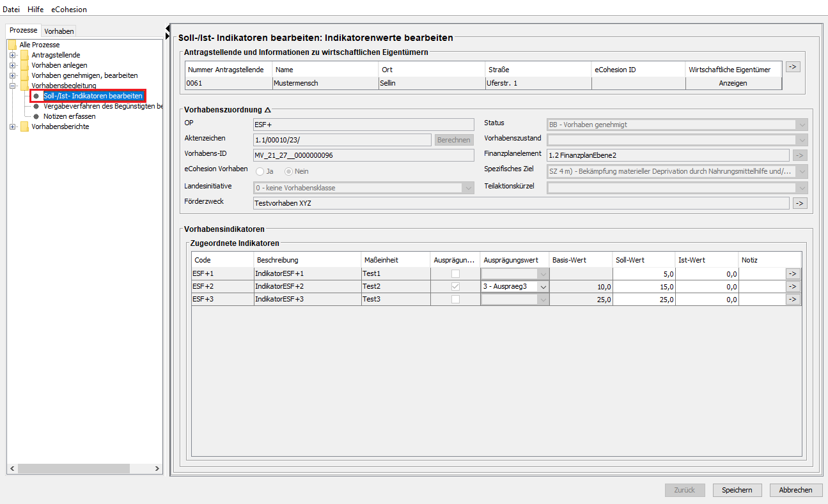This screenshot has width=828, height=504.
Task: Click the Soll-Wert column header
Action: tap(644, 260)
